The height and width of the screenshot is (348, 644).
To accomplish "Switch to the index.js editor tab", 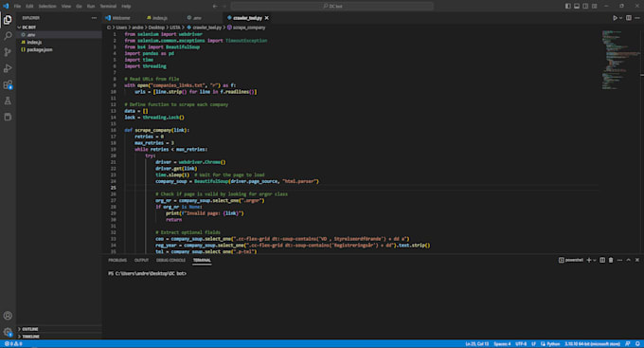I will [x=160, y=18].
